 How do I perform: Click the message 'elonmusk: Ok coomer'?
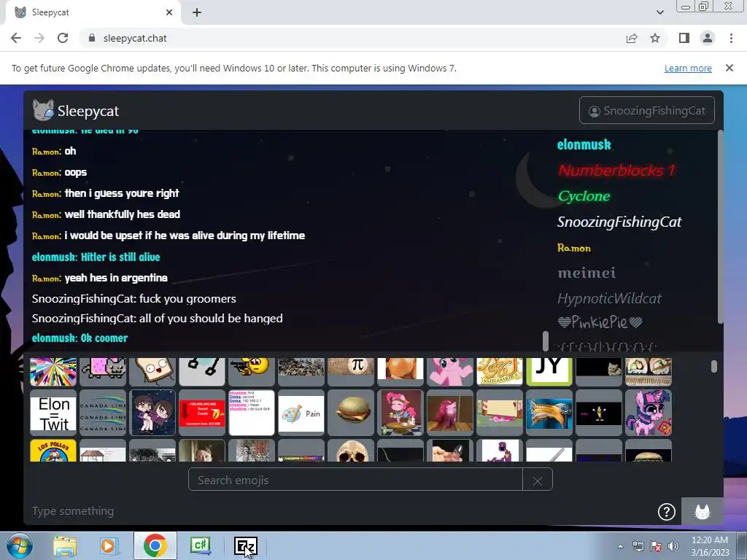[80, 338]
